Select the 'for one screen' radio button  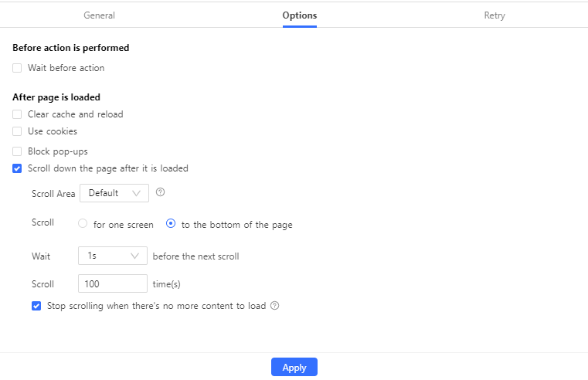[x=83, y=225]
